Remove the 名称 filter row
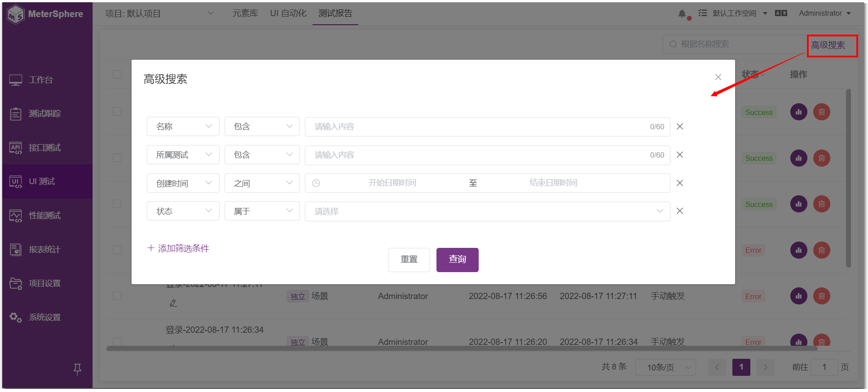This screenshot has width=868, height=392. pos(680,127)
